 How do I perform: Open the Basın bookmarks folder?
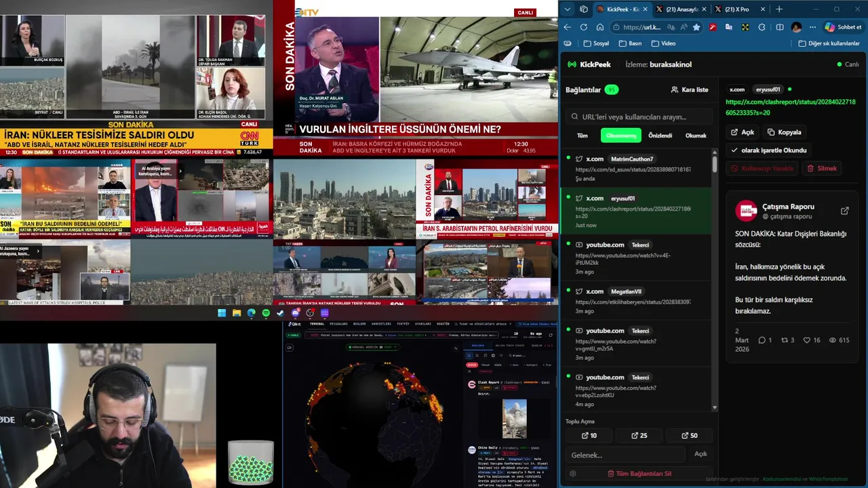(630, 43)
